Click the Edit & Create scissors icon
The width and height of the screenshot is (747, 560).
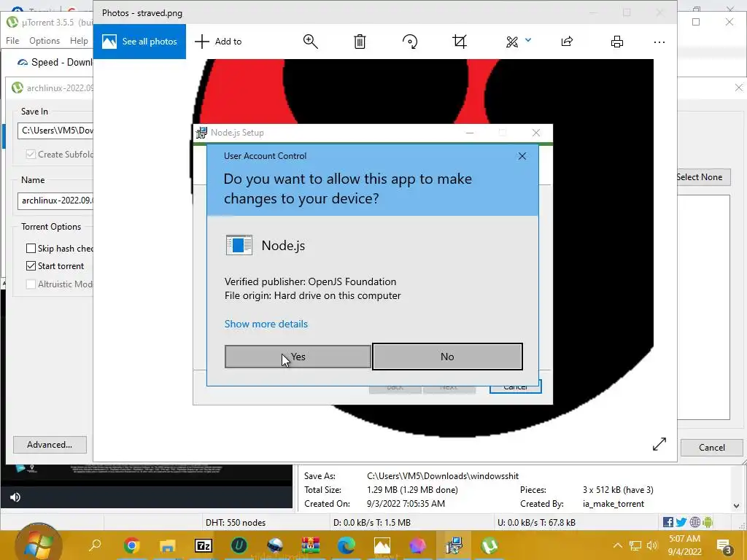click(512, 42)
